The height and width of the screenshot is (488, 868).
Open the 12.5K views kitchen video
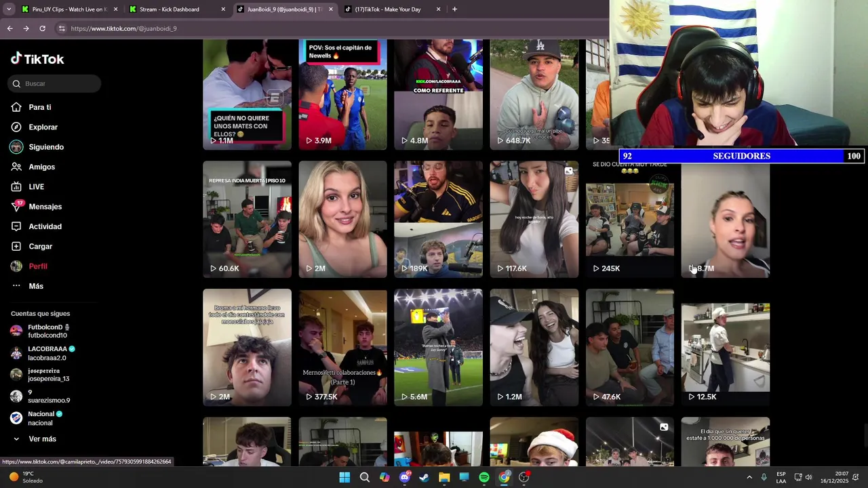click(726, 348)
